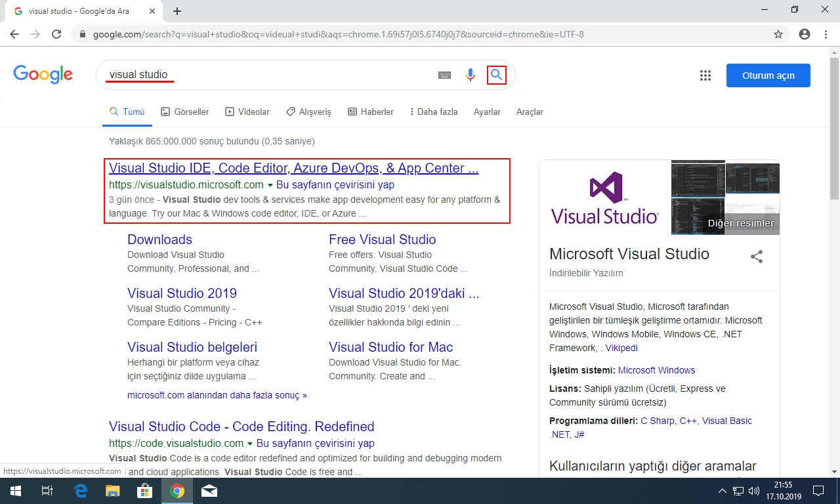840x504 pixels.
Task: Open volume control in system tray
Action: point(754,491)
